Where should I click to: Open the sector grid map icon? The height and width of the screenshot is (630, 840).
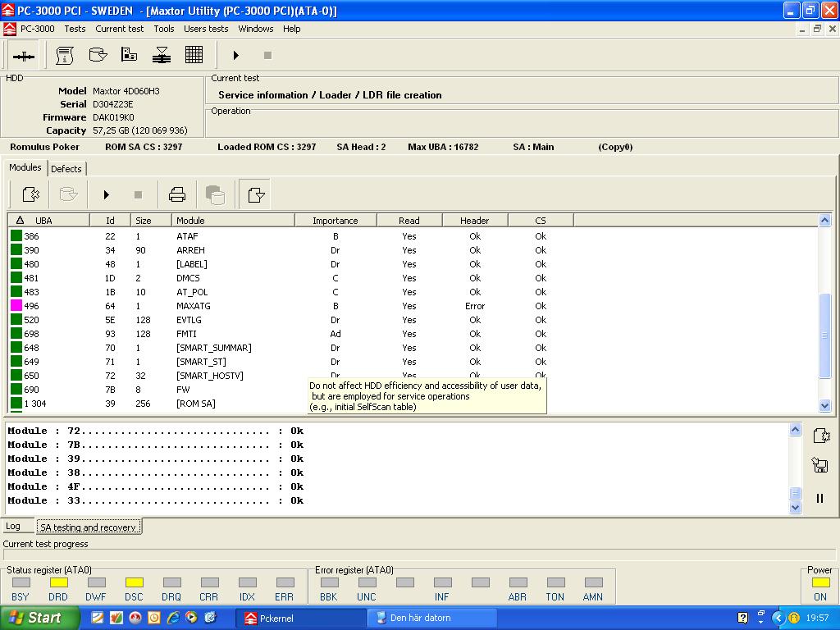click(x=194, y=55)
